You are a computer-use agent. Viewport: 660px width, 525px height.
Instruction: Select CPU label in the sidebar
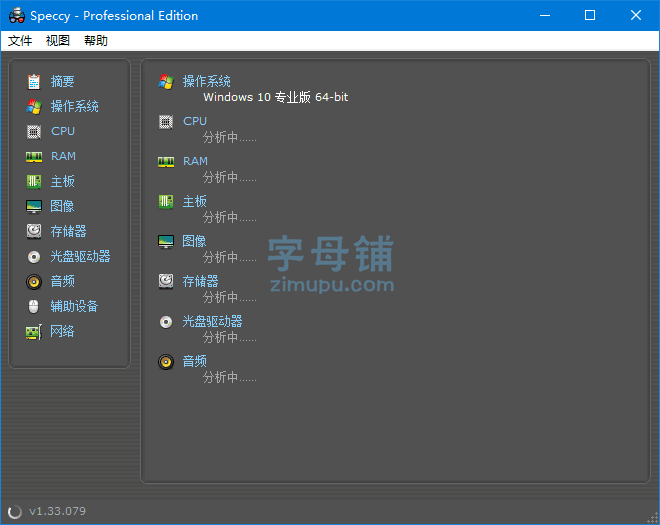coord(63,131)
